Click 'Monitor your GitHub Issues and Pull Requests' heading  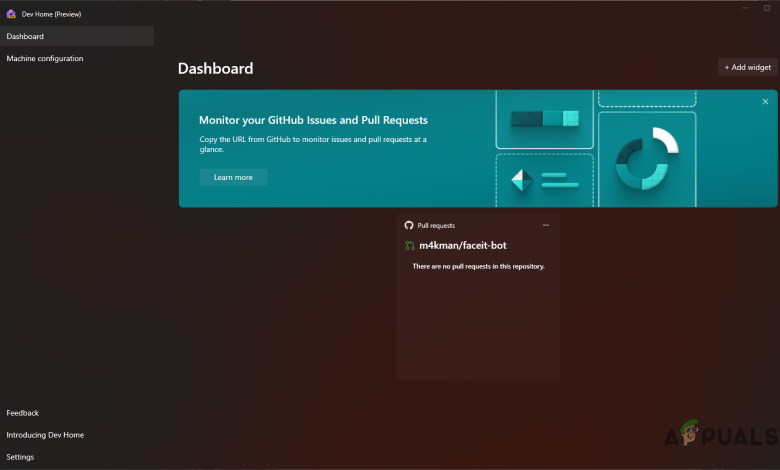pos(313,120)
